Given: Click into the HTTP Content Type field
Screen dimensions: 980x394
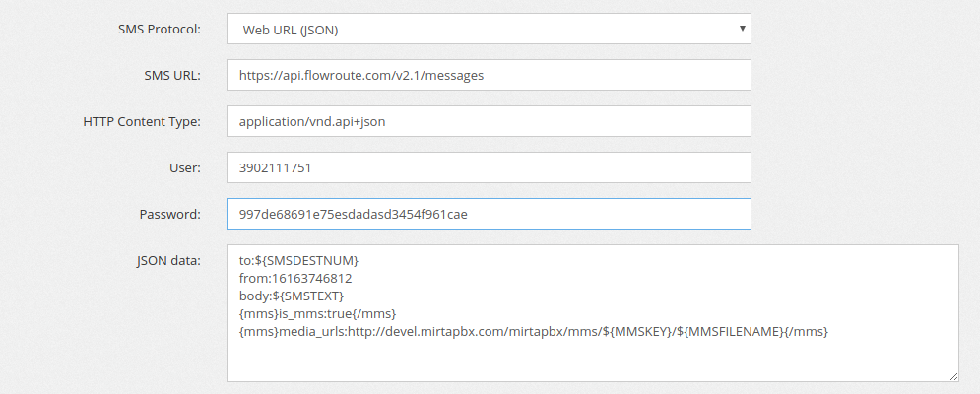Looking at the screenshot, I should (x=488, y=121).
